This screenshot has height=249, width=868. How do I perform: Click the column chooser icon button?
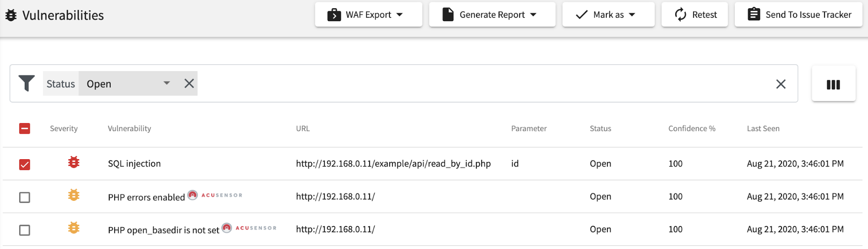pos(833,84)
